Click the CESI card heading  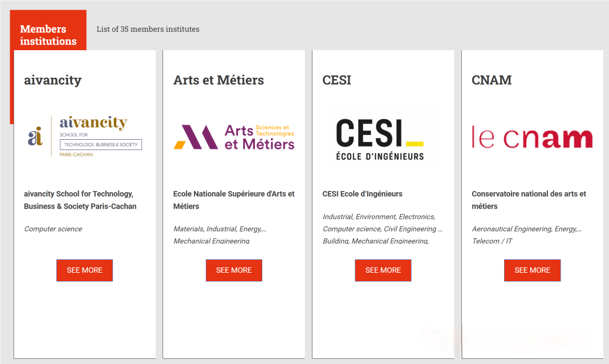click(337, 80)
